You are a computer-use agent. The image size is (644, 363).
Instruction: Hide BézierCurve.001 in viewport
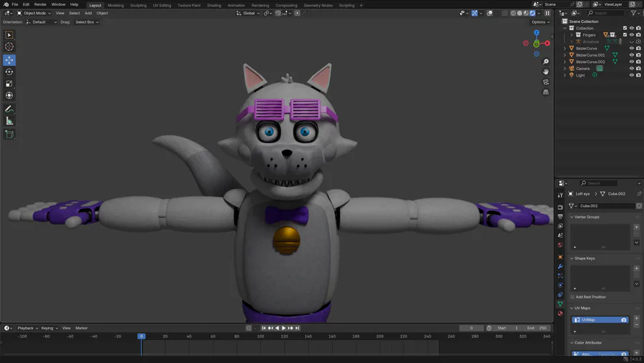632,55
